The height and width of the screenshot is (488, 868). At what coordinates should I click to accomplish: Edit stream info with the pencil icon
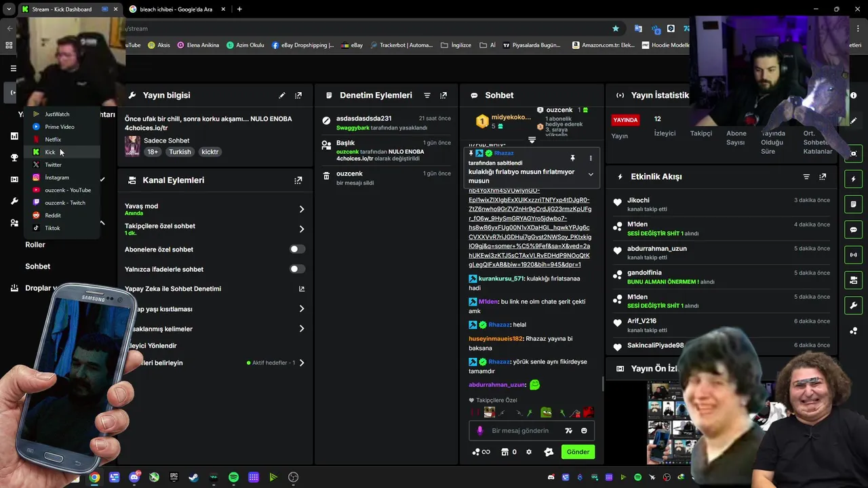(x=281, y=96)
